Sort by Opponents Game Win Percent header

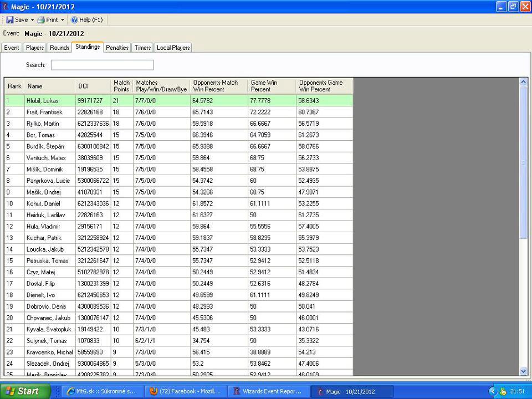click(x=324, y=86)
